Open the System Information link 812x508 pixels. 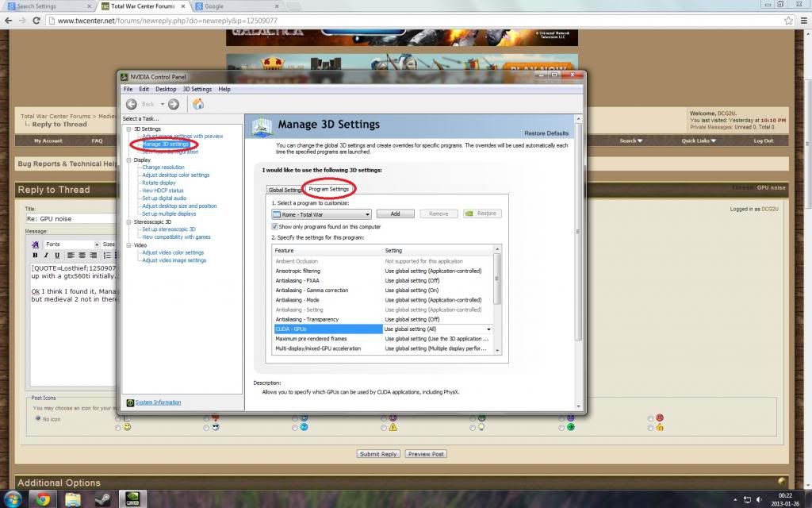[x=158, y=402]
